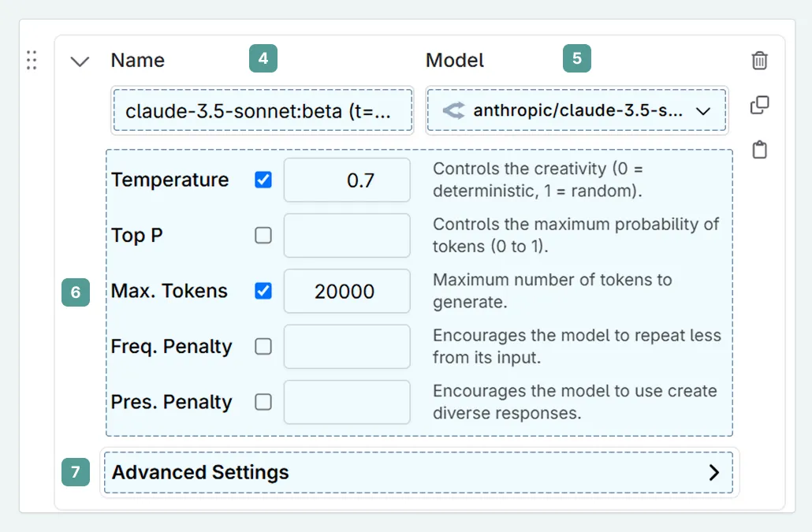This screenshot has width=812, height=532.
Task: Collapse the section using the top chevron
Action: [x=80, y=60]
